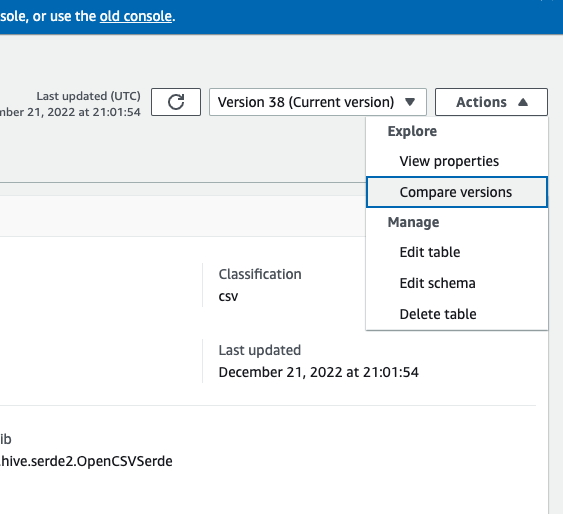The image size is (563, 514).
Task: Click the Classification label
Action: coord(260,274)
